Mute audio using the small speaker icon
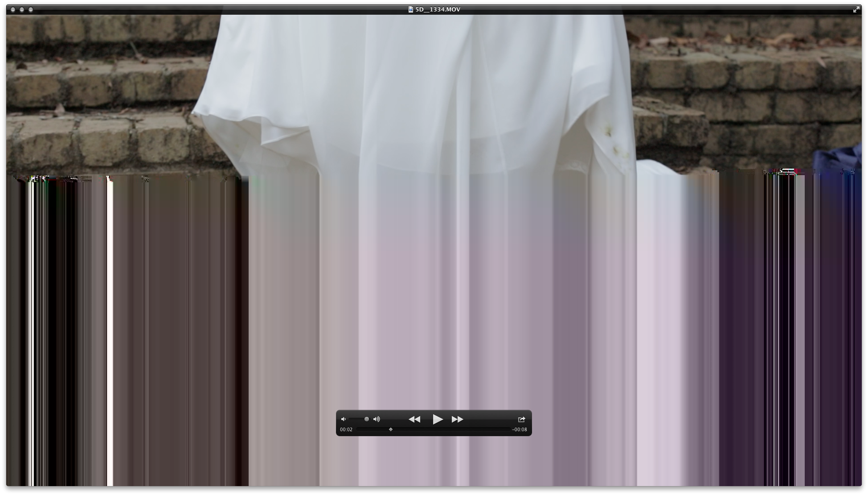Image resolution: width=868 pixels, height=495 pixels. [x=343, y=419]
